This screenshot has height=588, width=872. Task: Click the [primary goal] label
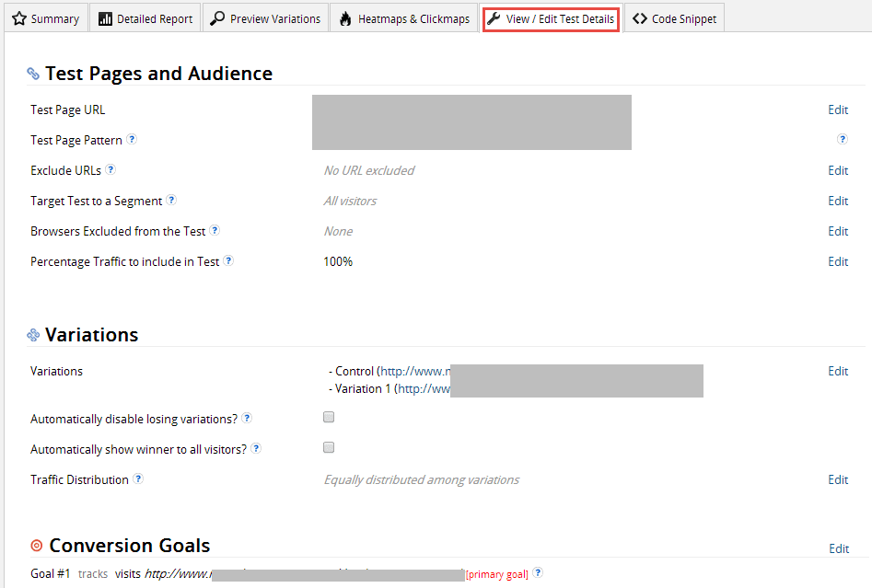tap(497, 575)
